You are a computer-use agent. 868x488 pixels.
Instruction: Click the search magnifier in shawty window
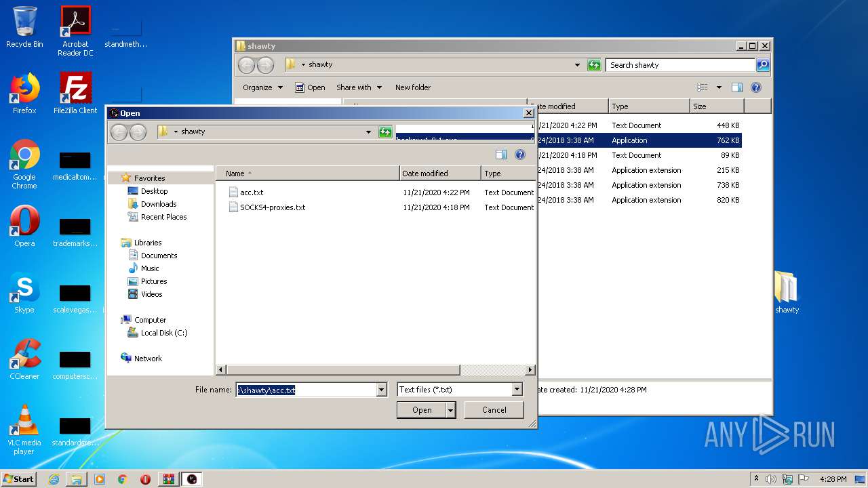pos(763,65)
